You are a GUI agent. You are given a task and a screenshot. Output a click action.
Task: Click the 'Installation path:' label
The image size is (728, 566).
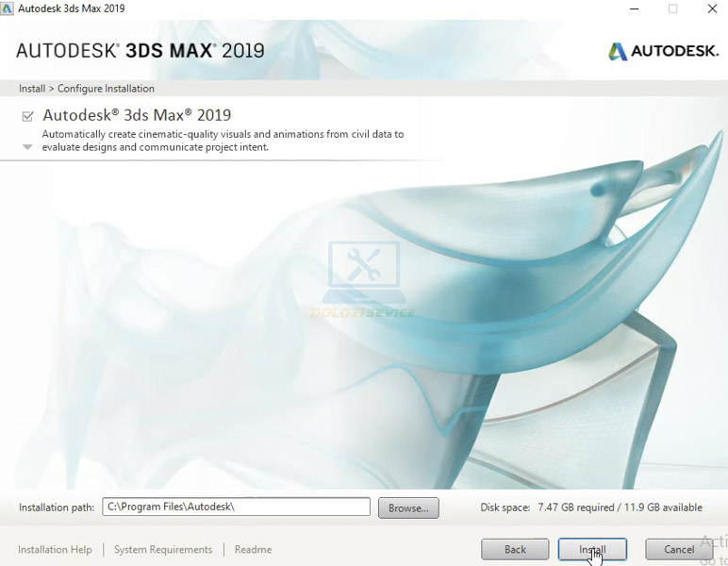point(57,508)
